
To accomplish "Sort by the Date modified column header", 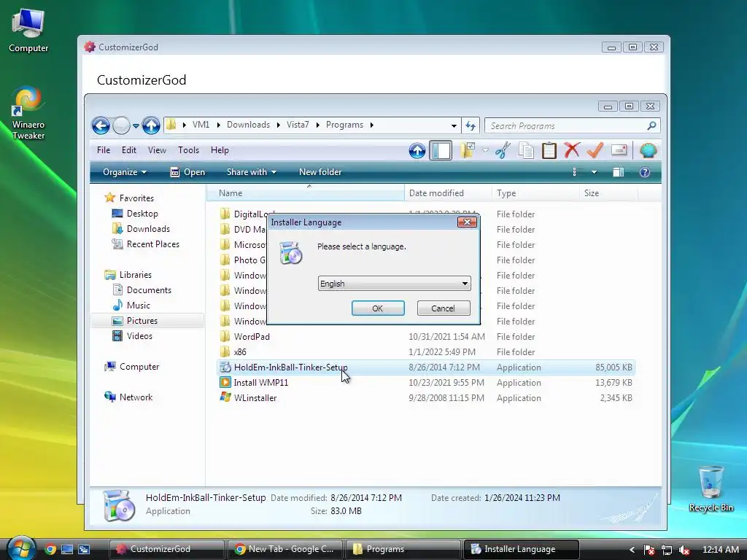I will pyautogui.click(x=449, y=192).
